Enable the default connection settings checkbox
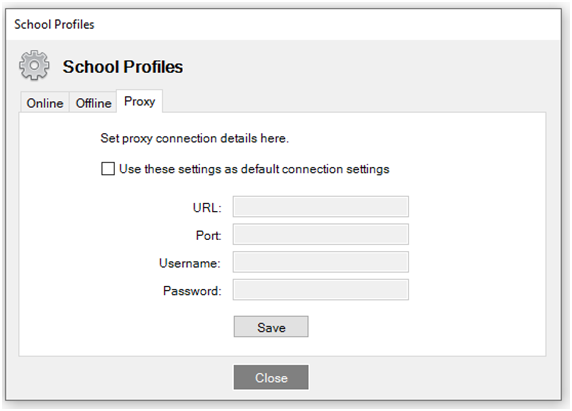Screen dimensions: 572x411 (x=108, y=169)
